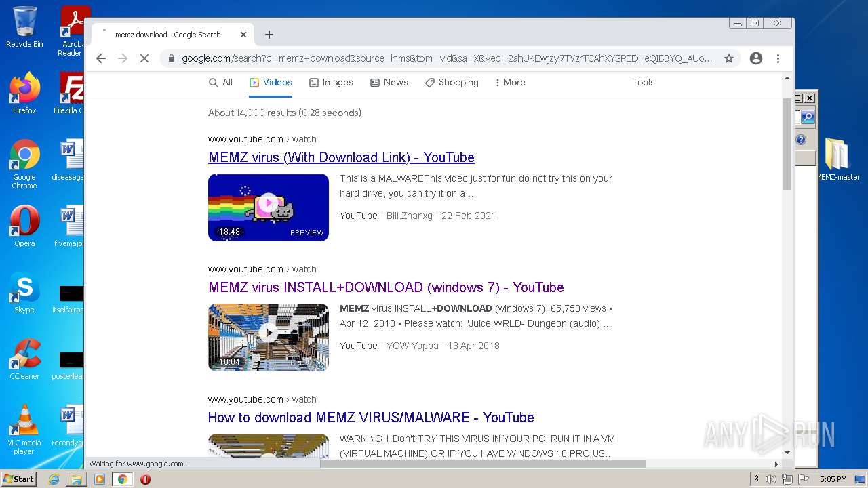Viewport: 868px width, 488px height.
Task: Open the Acrobat Reader desktop shortcut
Action: click(73, 30)
